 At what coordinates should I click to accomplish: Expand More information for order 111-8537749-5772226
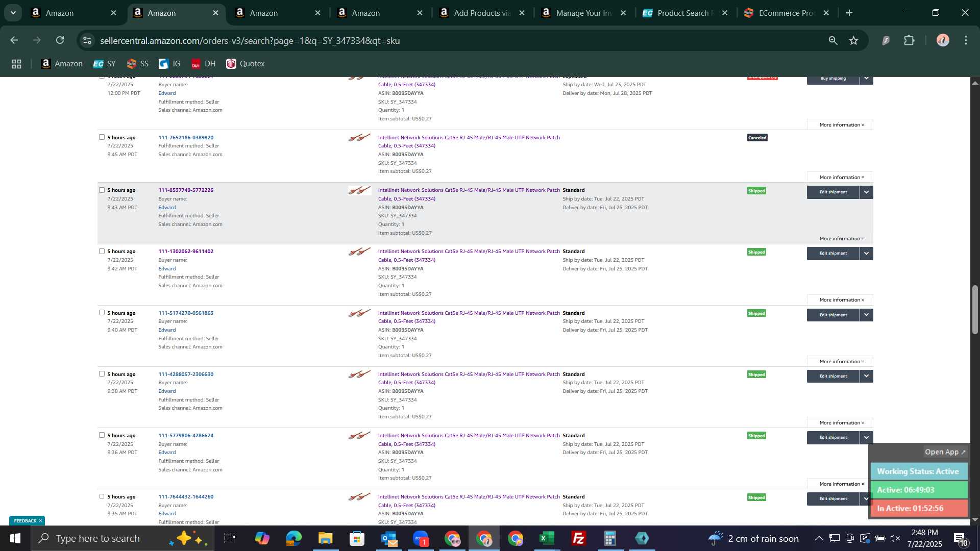[x=840, y=238]
